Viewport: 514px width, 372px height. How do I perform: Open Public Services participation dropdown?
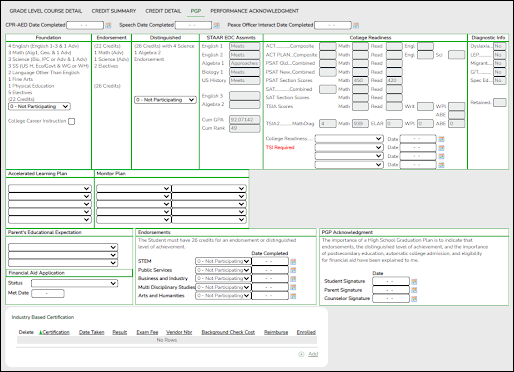point(223,270)
